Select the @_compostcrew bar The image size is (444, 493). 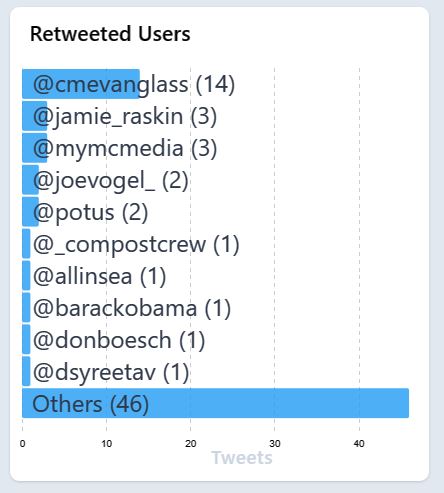point(26,244)
